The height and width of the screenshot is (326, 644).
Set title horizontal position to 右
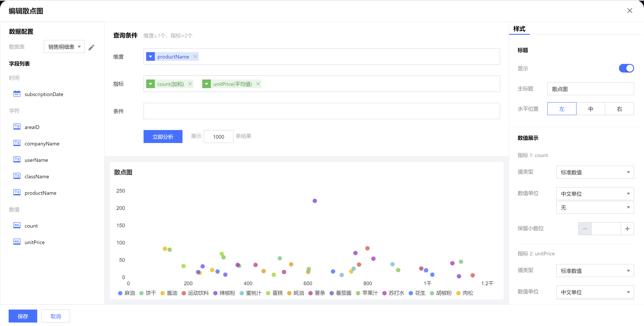619,109
